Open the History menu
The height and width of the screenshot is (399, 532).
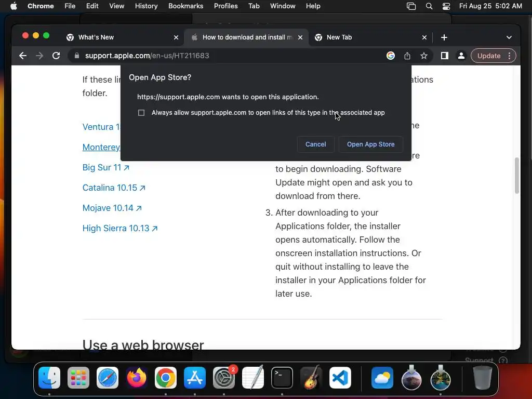146,6
